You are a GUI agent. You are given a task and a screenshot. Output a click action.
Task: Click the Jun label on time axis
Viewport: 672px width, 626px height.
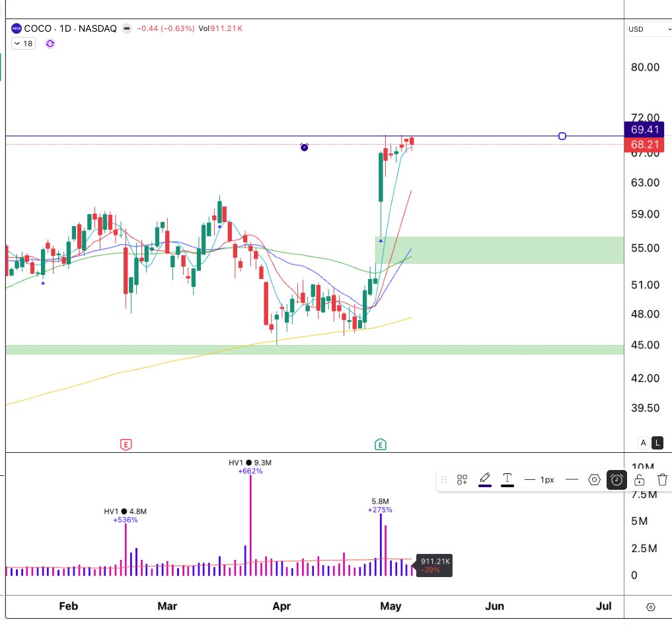tap(494, 606)
